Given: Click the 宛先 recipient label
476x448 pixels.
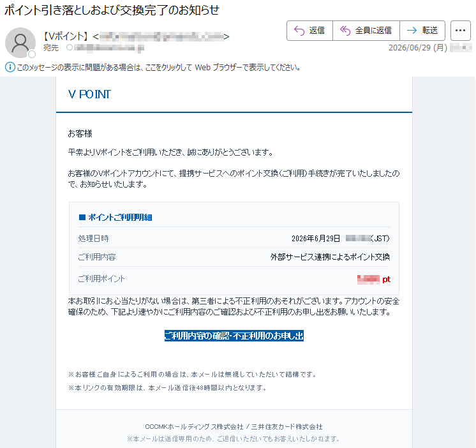Looking at the screenshot, I should 50,48.
